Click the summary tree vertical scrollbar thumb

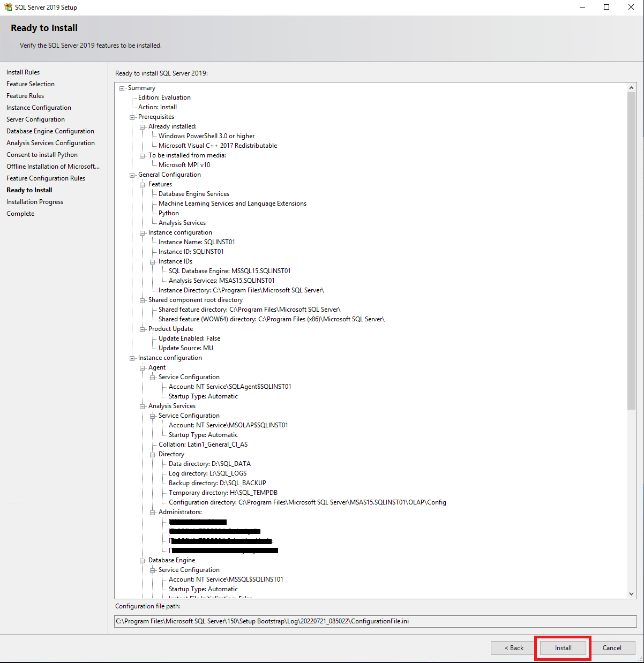(x=632, y=251)
